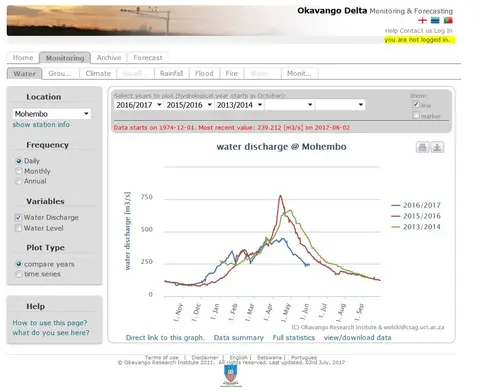Open the Rainfall sub-tab
Viewport: 480px width, 392px height.
click(171, 73)
